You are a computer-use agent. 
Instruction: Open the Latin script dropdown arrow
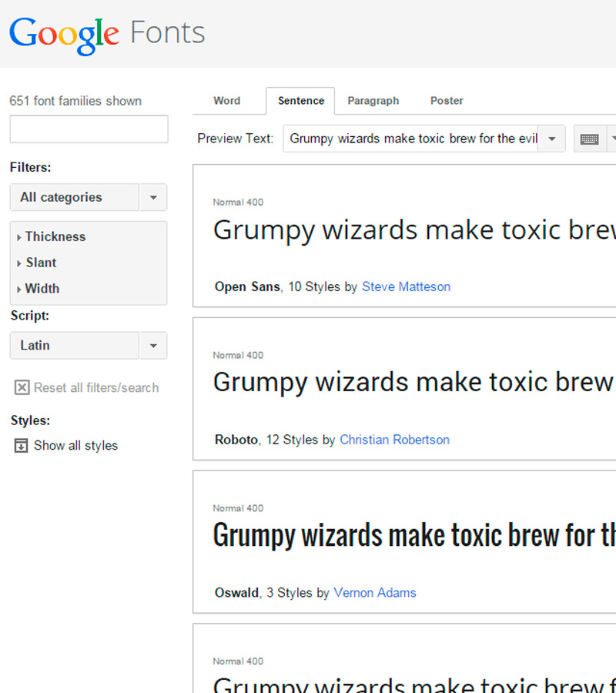pyautogui.click(x=153, y=346)
